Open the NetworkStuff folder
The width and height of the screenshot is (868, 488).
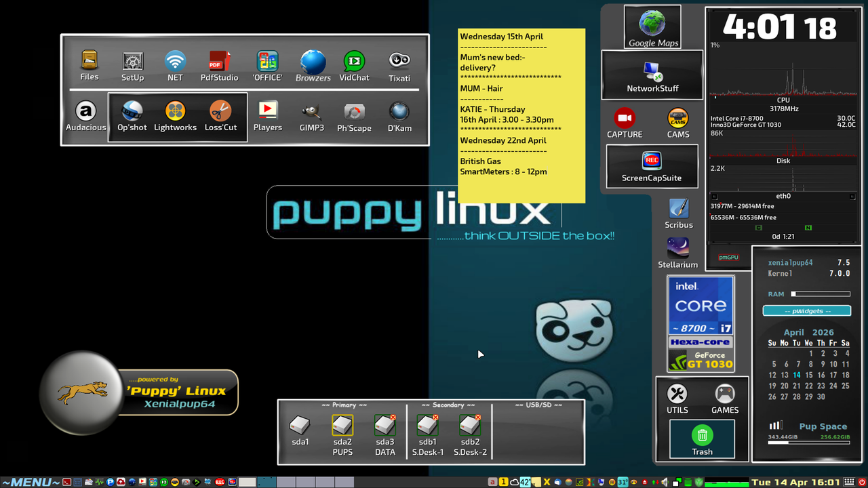click(x=652, y=75)
